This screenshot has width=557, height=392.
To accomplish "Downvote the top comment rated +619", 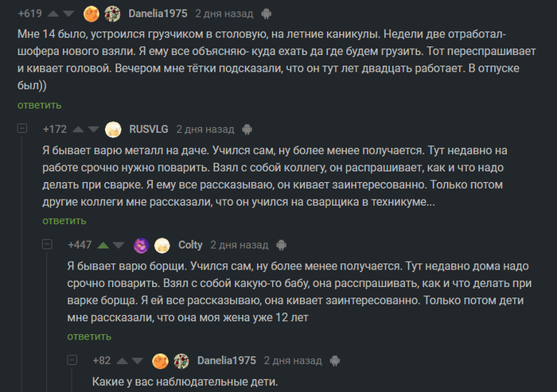I will [68, 14].
